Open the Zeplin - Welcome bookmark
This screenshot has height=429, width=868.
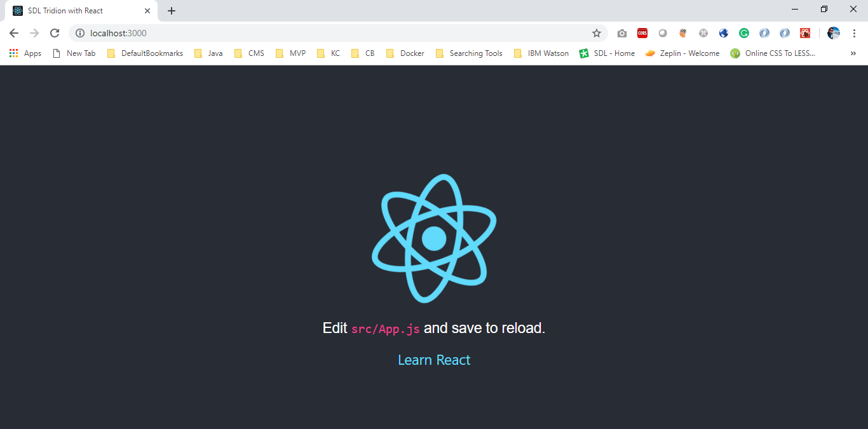682,53
